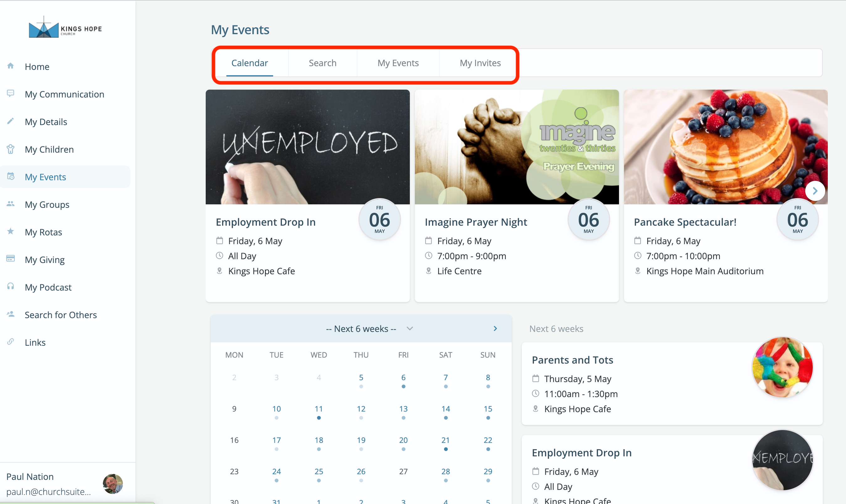Screen dimensions: 846x504
Task: Switch to the Calendar tab
Action: pyautogui.click(x=250, y=63)
